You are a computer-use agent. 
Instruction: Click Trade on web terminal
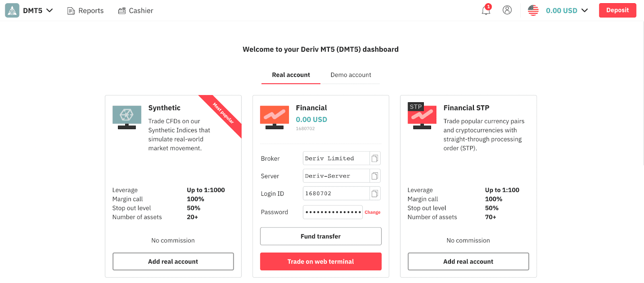point(320,262)
